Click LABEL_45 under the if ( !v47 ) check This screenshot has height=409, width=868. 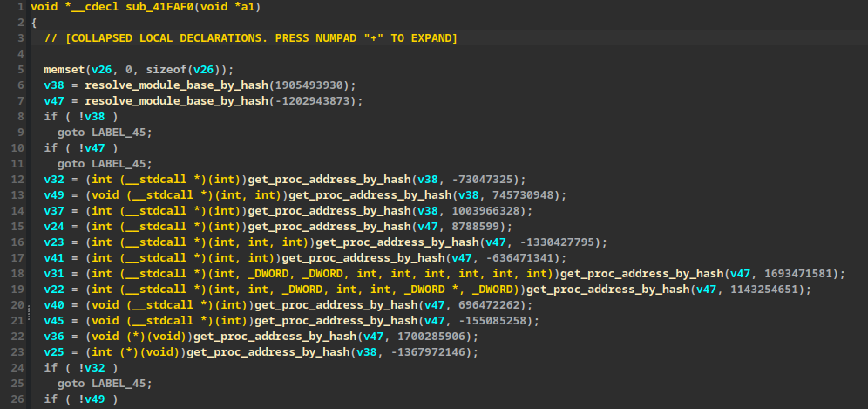(119, 164)
